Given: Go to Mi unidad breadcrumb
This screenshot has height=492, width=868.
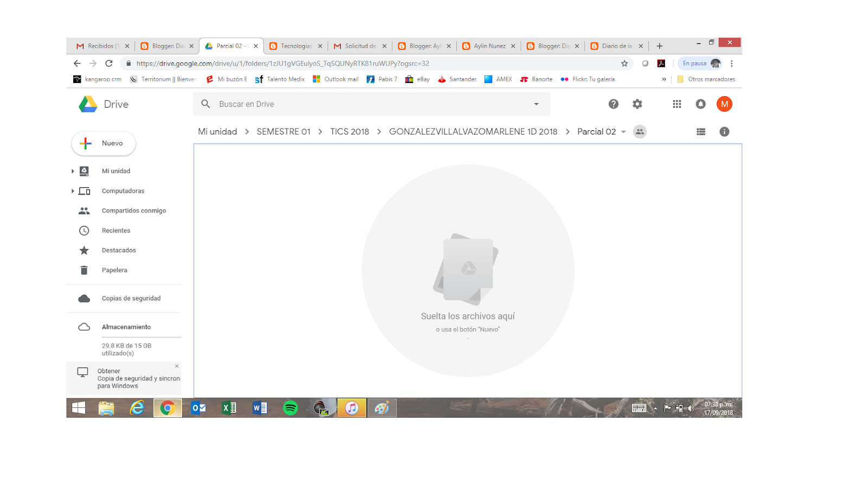Looking at the screenshot, I should point(218,132).
